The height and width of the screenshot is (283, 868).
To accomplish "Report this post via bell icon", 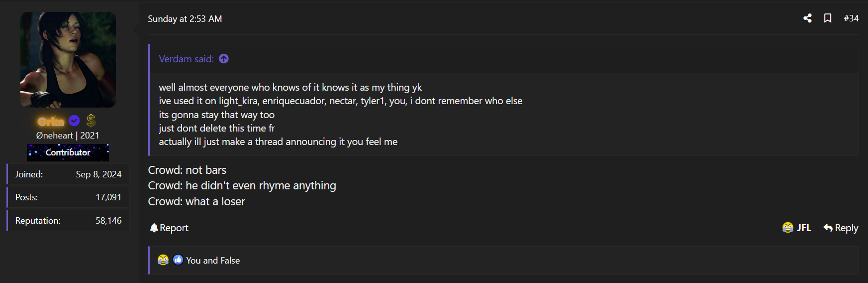I will pos(169,228).
